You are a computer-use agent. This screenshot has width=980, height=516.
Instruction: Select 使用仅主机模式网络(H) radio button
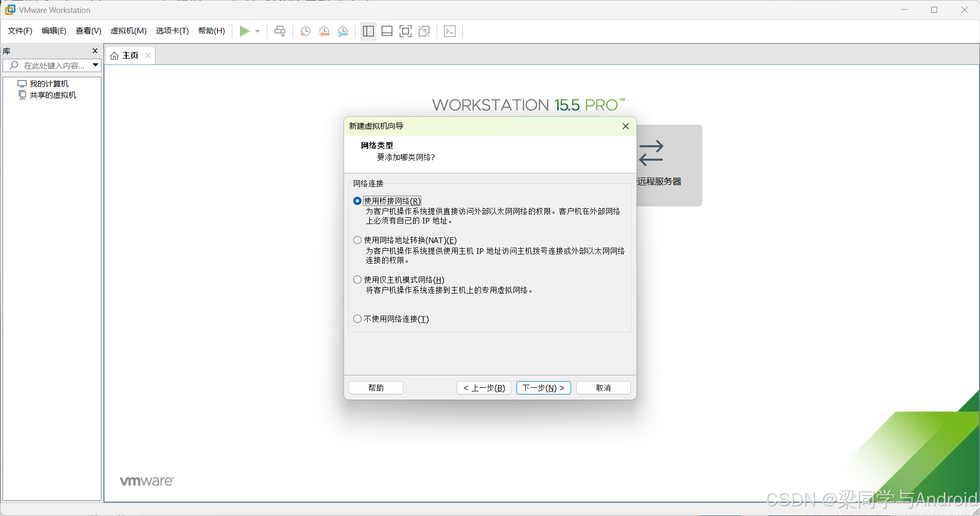357,280
